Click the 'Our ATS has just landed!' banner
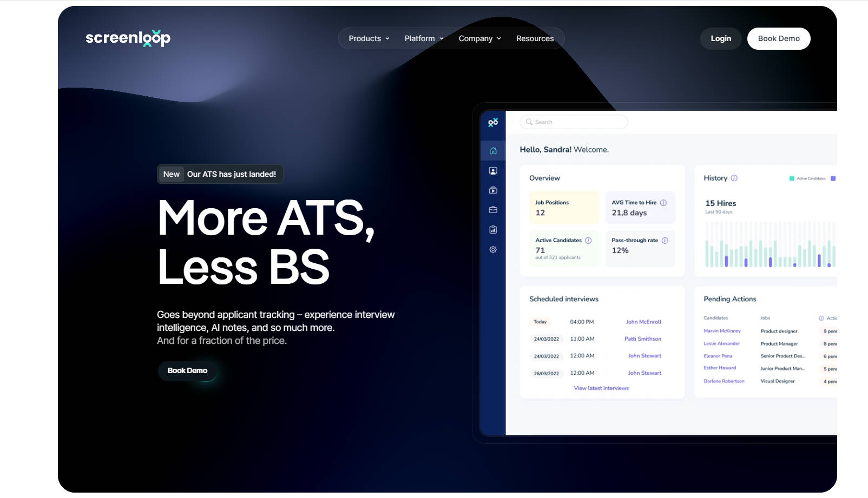The image size is (868, 498). click(220, 174)
